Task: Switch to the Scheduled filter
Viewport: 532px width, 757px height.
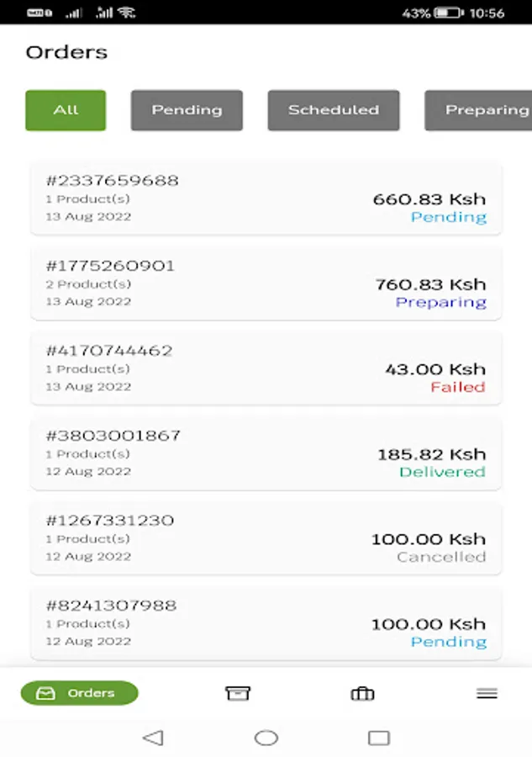Action: 334,110
